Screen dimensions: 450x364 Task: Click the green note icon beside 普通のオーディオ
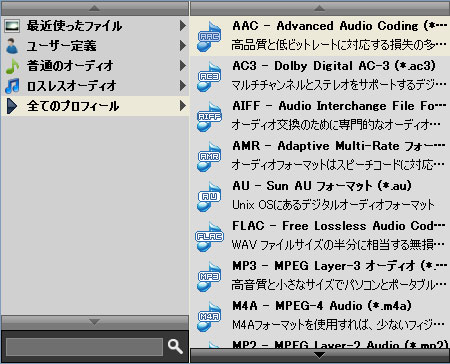(x=13, y=66)
